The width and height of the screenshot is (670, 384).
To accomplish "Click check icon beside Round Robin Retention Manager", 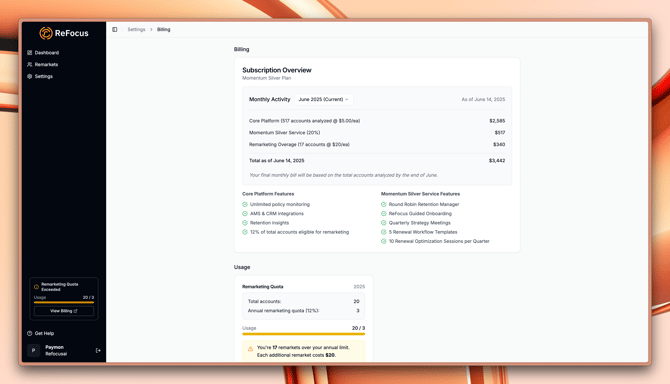I will [384, 205].
